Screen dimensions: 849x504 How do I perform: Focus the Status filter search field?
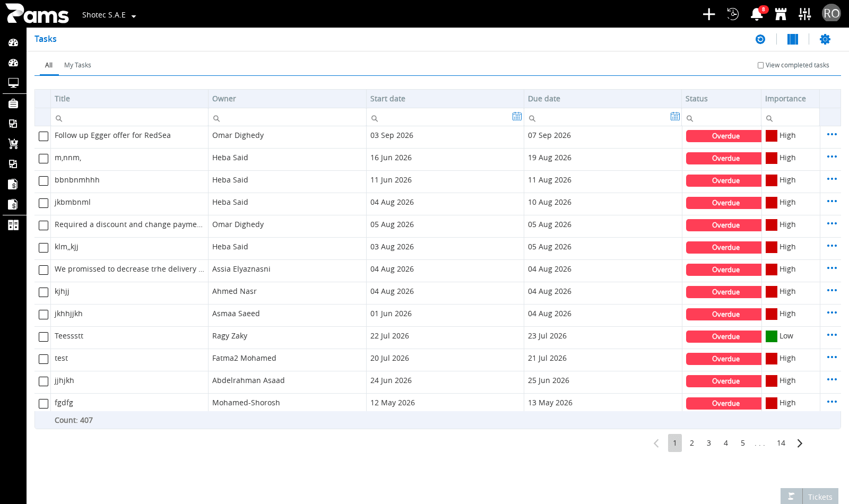pyautogui.click(x=722, y=118)
